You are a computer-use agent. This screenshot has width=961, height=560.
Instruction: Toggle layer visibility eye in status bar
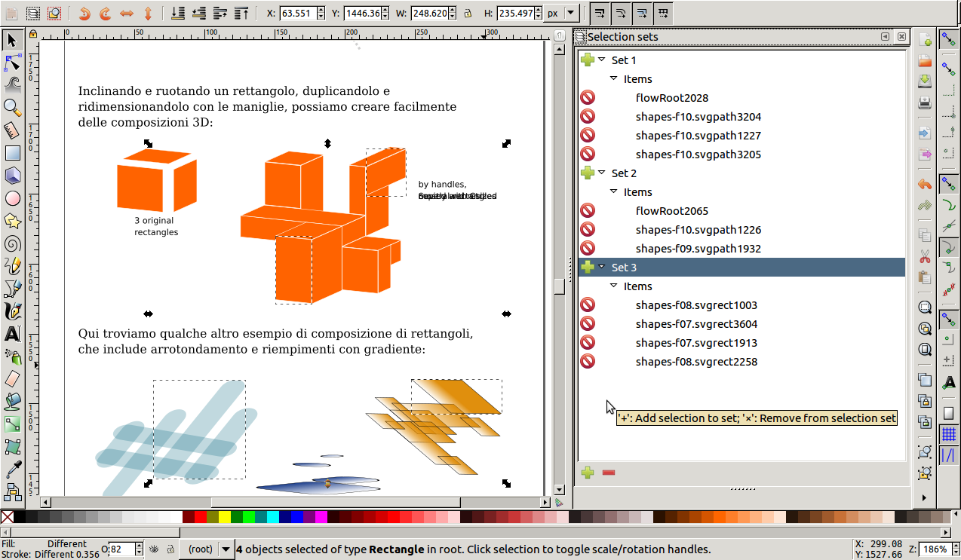point(154,549)
